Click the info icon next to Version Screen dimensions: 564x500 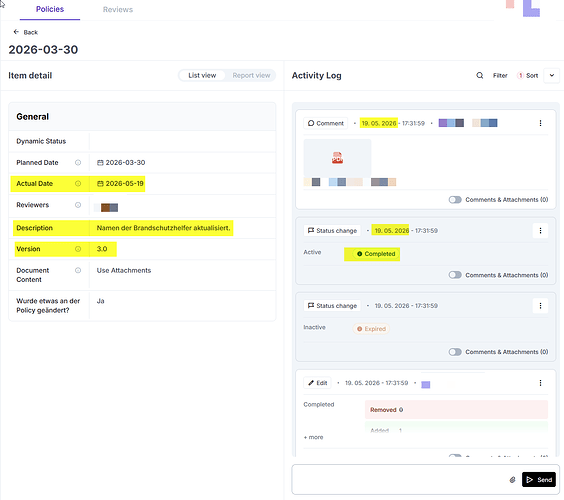tap(78, 249)
